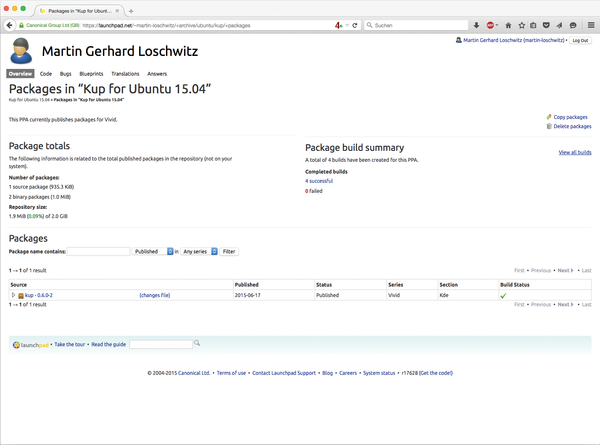
Task: Click Read the guide link
Action: click(109, 344)
